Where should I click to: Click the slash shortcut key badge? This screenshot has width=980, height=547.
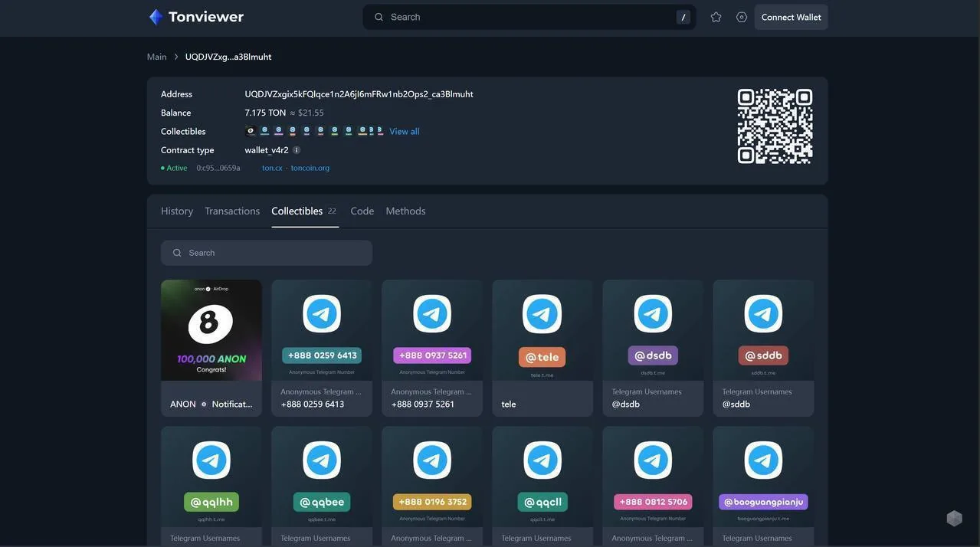click(683, 17)
